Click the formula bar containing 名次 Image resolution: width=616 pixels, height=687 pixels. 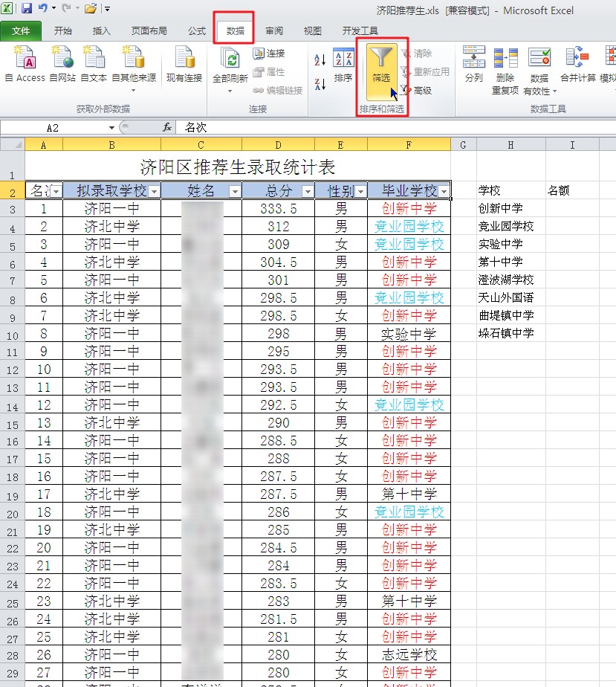[396, 127]
